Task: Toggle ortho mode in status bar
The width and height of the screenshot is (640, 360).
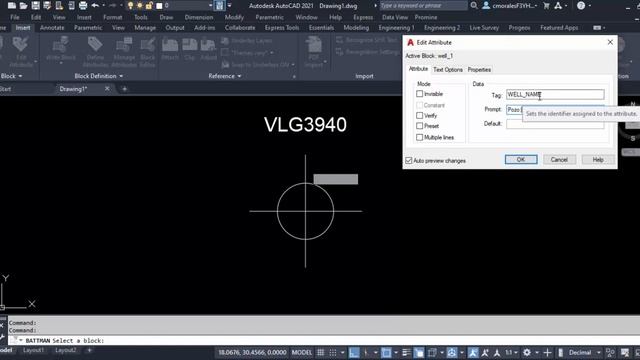Action: point(354,353)
